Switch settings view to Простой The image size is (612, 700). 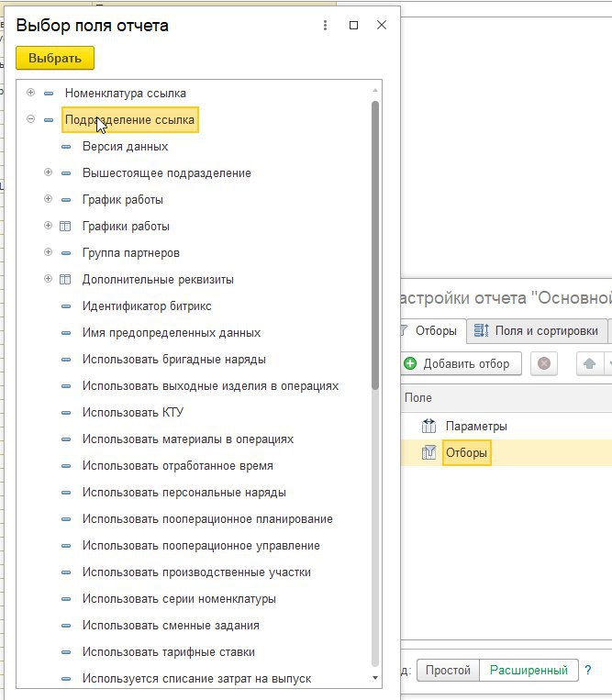coord(448,670)
